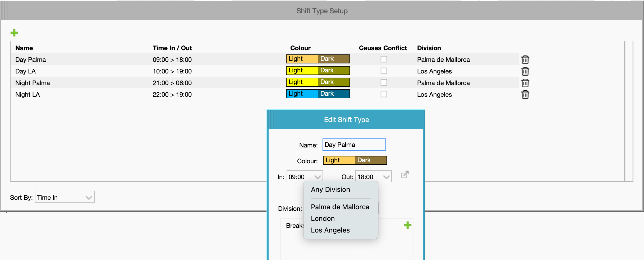Click the Edit Shift Type title bar
This screenshot has width=644, height=260.
pos(346,120)
